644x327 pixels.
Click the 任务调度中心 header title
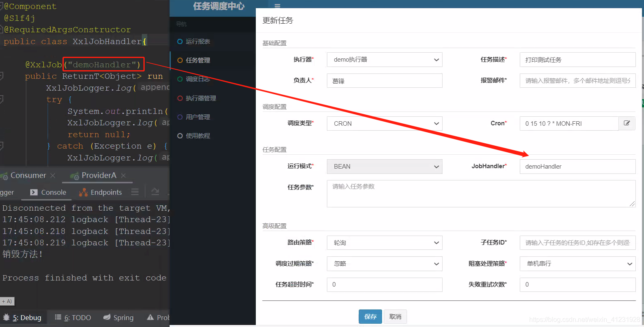[219, 6]
